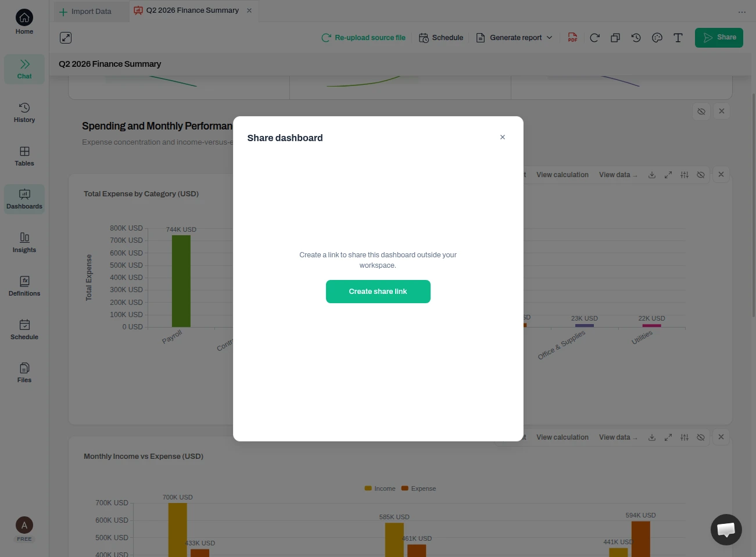Viewport: 756px width, 557px height.
Task: Open the more options ellipsis menu
Action: click(742, 12)
